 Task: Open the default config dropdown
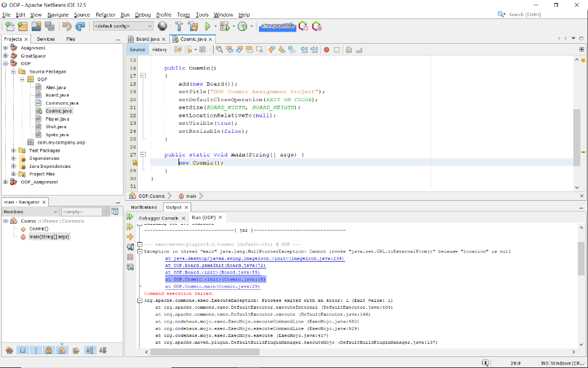[x=123, y=26]
